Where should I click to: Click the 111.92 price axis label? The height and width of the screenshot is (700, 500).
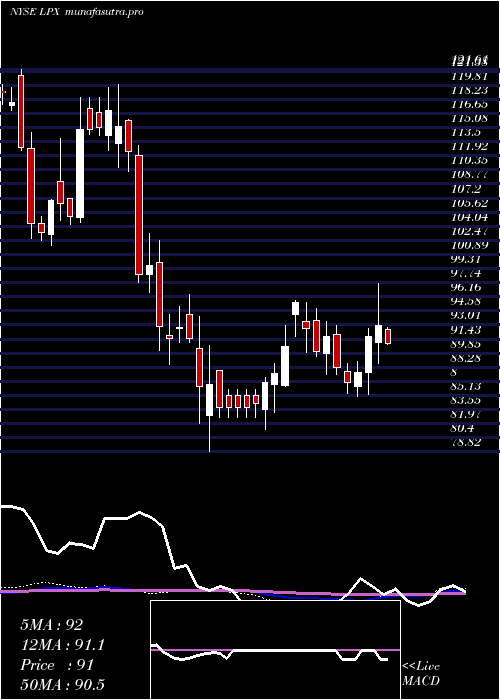pos(469,146)
